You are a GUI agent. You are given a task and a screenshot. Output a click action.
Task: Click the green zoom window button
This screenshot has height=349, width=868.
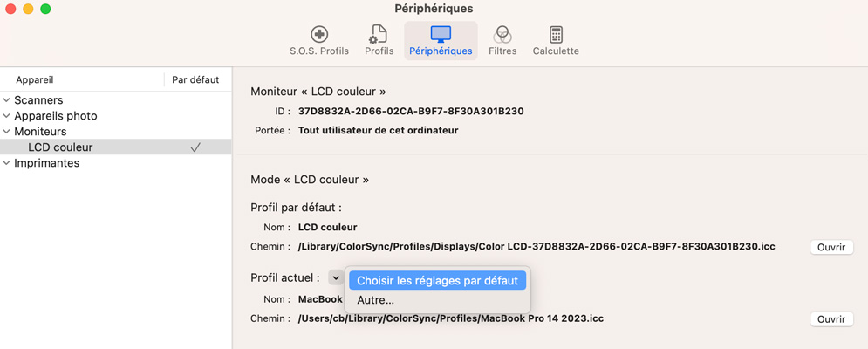tap(45, 9)
